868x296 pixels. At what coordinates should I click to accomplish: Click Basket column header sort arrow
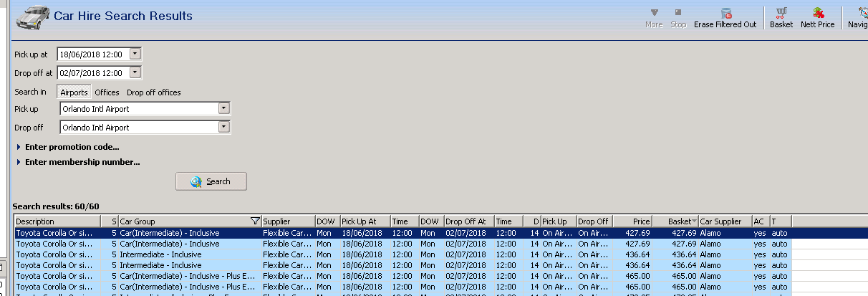click(x=695, y=221)
